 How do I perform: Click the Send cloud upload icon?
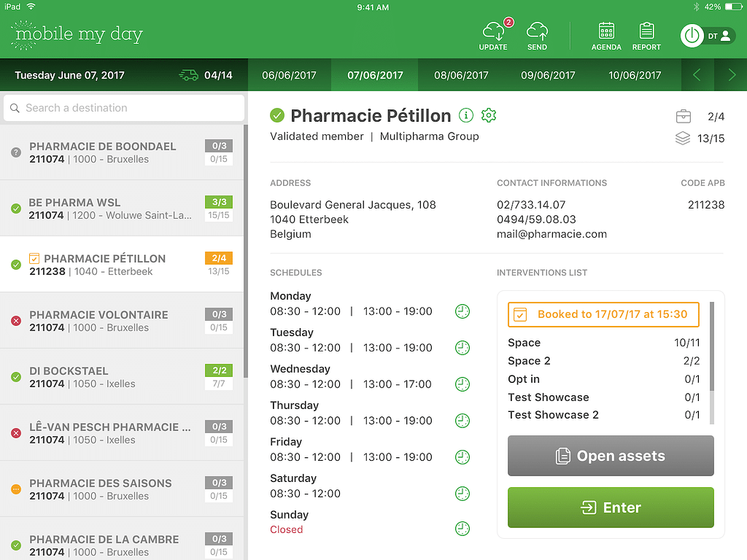537,31
